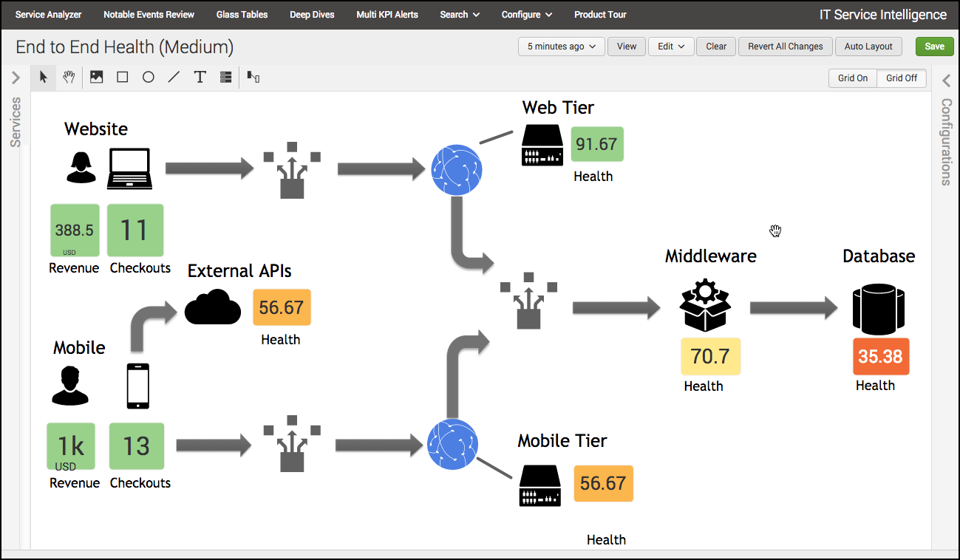
Task: Go to the Service Analyzer tab
Action: [x=47, y=15]
